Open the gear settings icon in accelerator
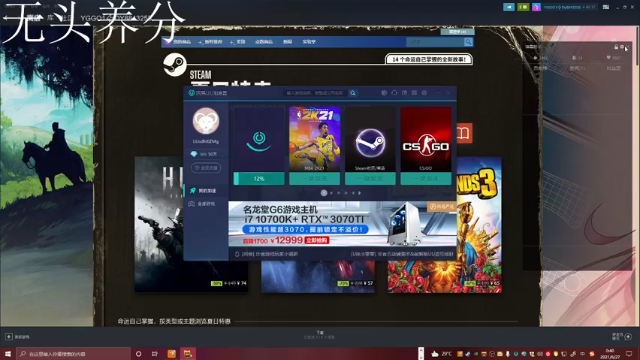640x360 pixels. click(x=424, y=93)
